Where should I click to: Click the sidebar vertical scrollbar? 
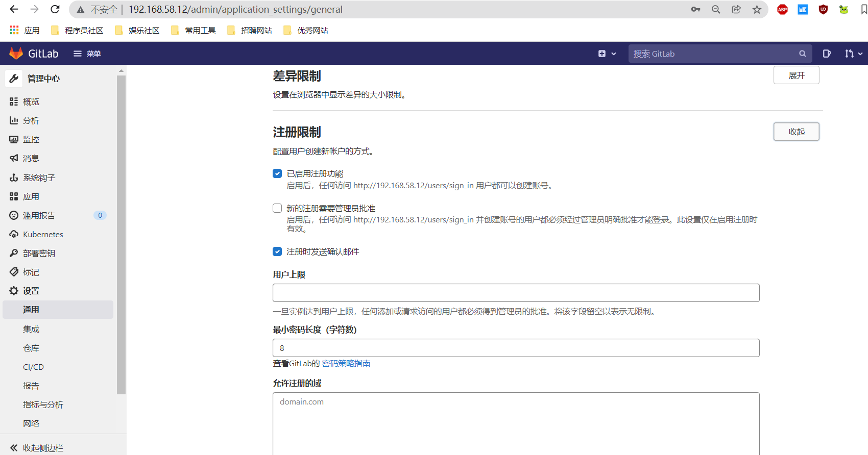tap(121, 235)
